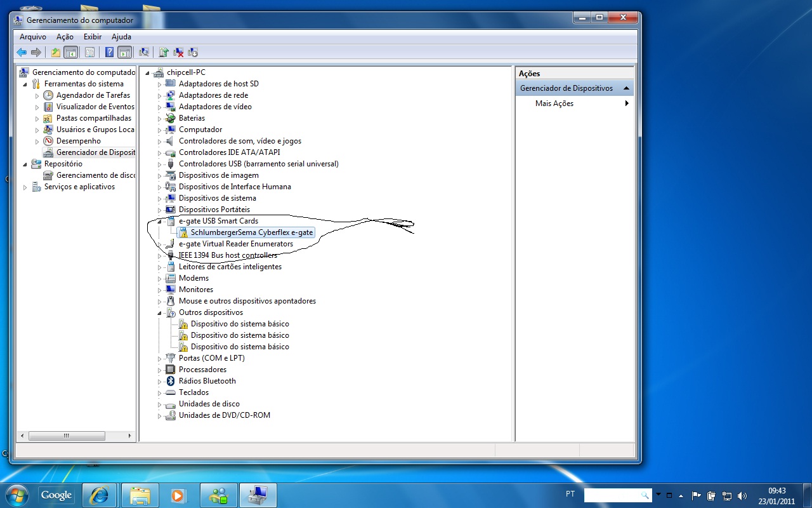
Task: Click the Disable device down-arrow toolbar icon
Action: 193,52
